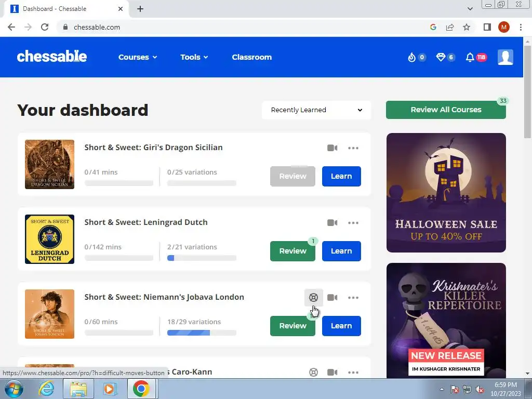Image resolution: width=532 pixels, height=399 pixels.
Task: Open more options for Niemann's Jobava London
Action: click(353, 298)
